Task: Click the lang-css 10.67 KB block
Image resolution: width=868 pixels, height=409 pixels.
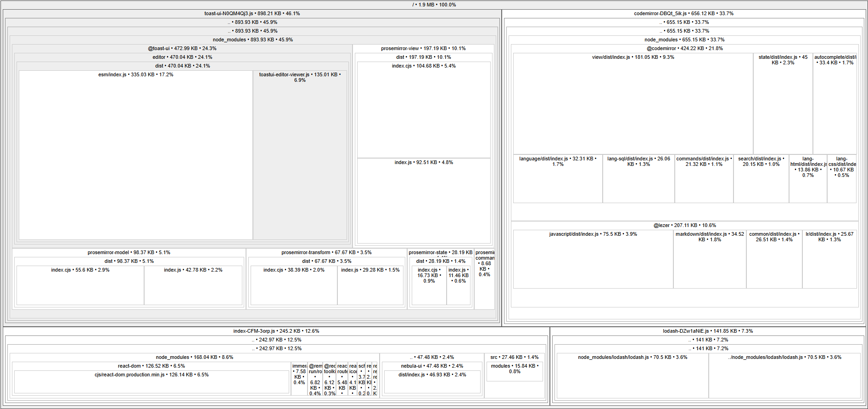Action: click(841, 179)
